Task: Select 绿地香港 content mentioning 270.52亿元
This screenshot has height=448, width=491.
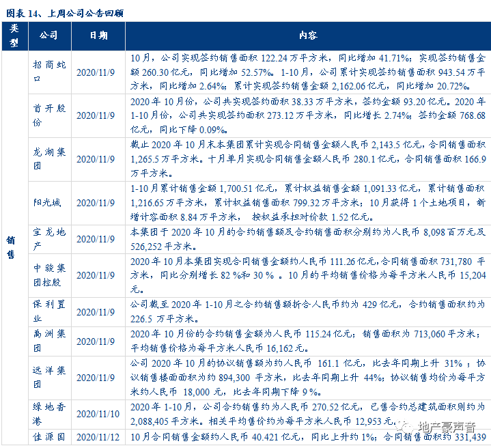Action: tap(308, 414)
